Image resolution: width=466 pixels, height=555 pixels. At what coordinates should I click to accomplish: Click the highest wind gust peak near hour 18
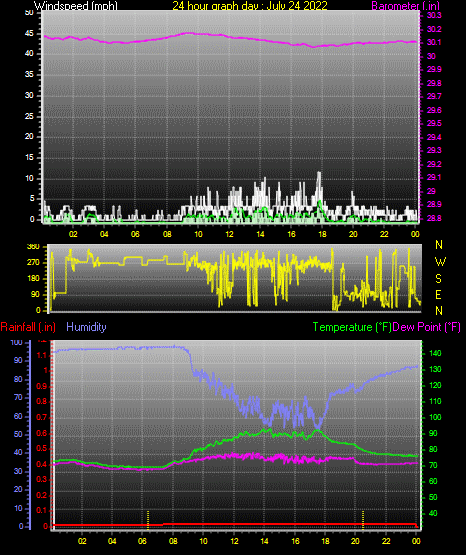pos(319,173)
